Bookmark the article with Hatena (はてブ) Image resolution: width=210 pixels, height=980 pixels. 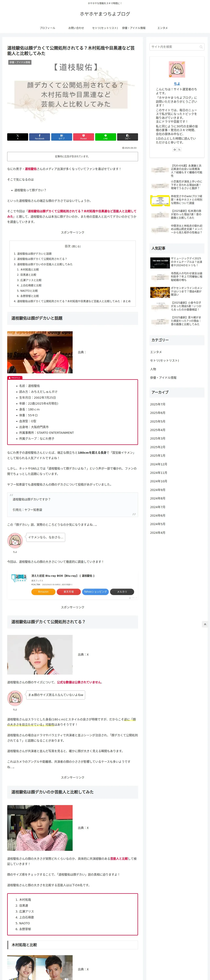pos(61,137)
